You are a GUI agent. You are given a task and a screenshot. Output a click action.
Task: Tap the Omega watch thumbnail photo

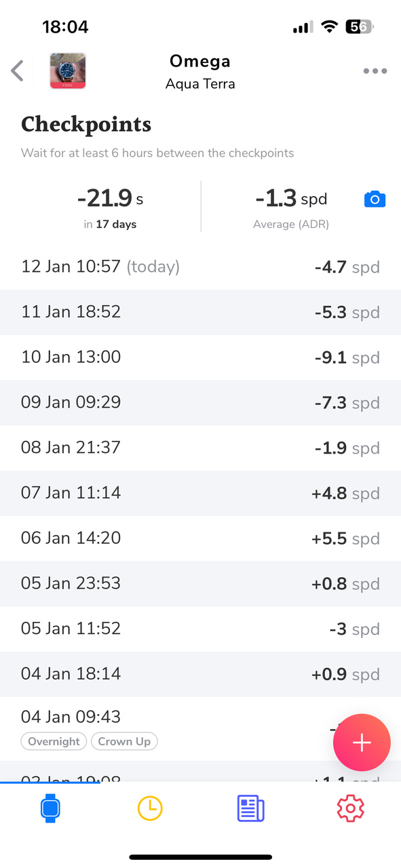[68, 71]
